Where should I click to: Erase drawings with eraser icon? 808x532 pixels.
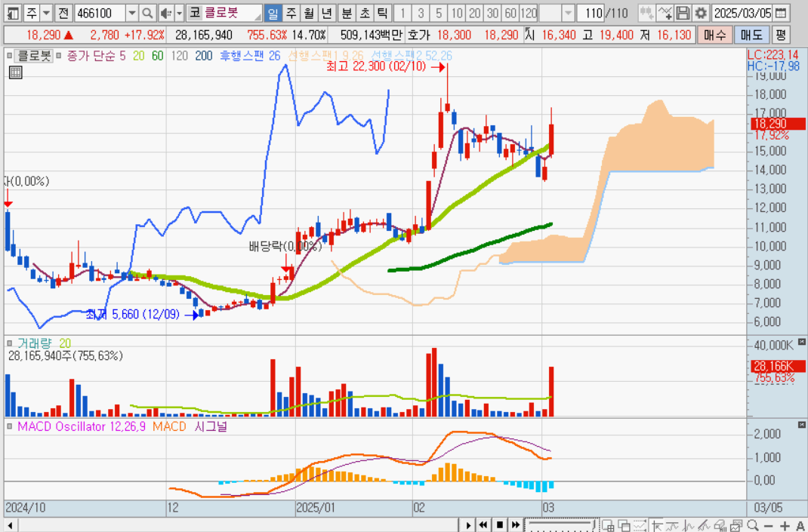720,524
